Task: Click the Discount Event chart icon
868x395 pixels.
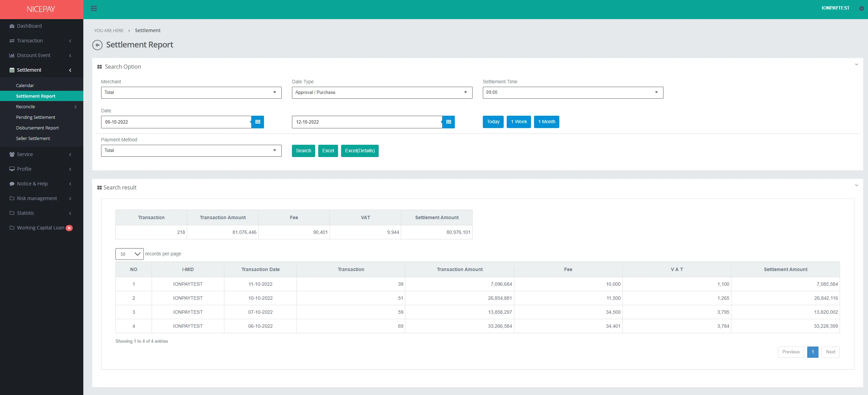Action: click(12, 55)
